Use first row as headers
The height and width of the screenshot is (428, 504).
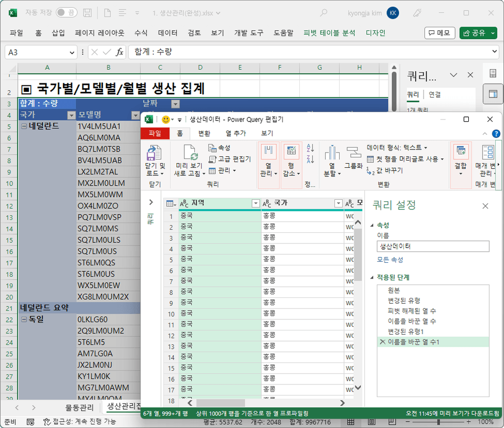(405, 159)
